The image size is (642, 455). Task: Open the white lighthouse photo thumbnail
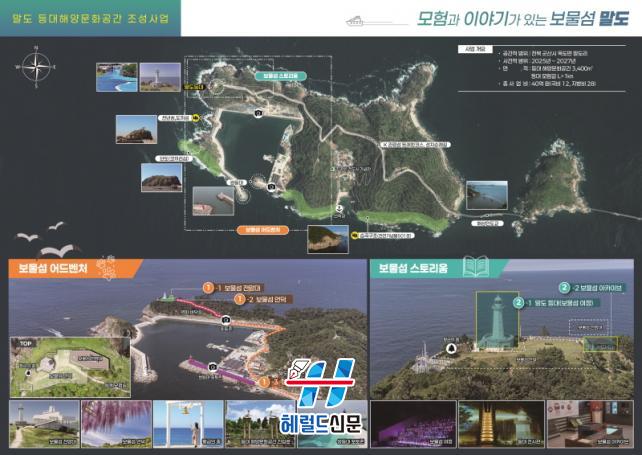(x=160, y=77)
